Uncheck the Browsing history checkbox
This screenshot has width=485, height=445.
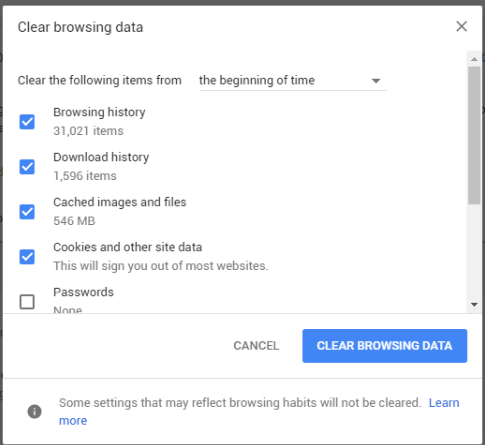tap(27, 122)
